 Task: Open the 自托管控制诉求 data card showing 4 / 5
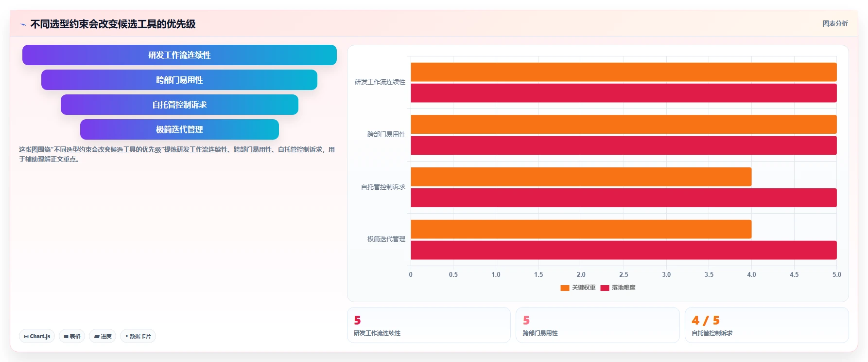(x=766, y=325)
